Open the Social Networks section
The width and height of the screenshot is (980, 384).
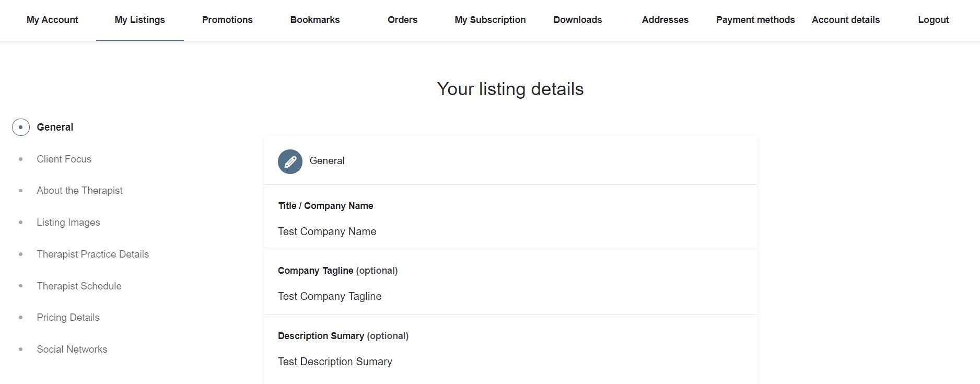(72, 349)
